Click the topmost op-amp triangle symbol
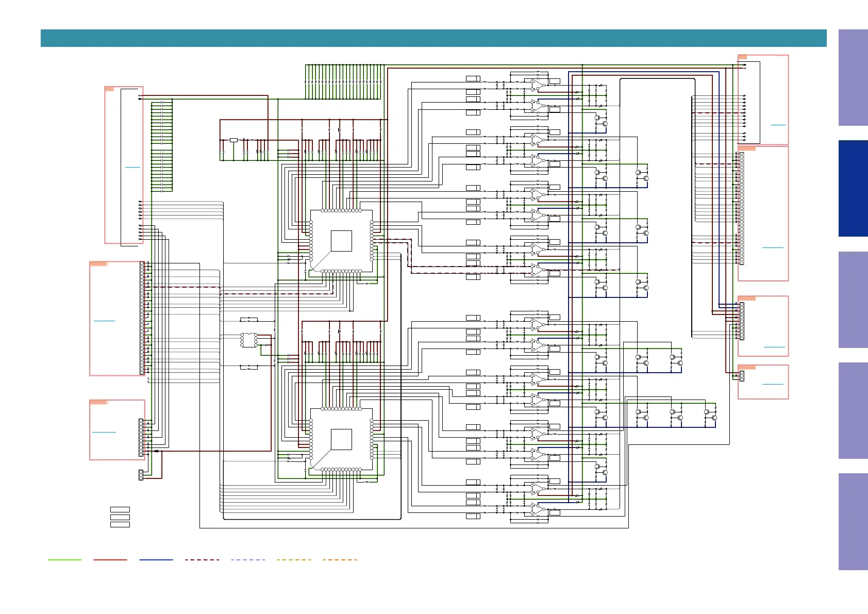 coord(537,84)
